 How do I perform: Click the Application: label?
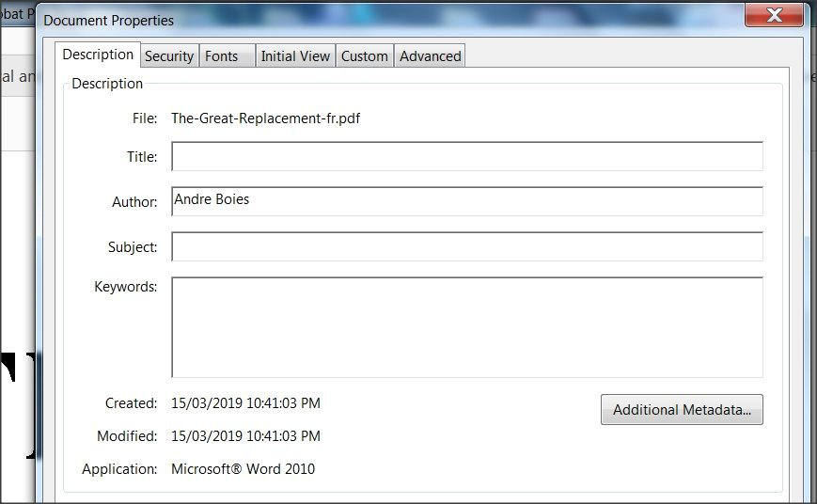(119, 469)
